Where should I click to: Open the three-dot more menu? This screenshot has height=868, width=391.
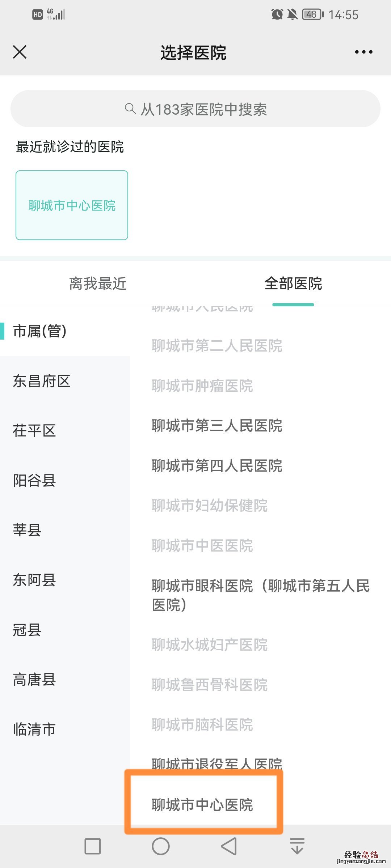(x=363, y=52)
